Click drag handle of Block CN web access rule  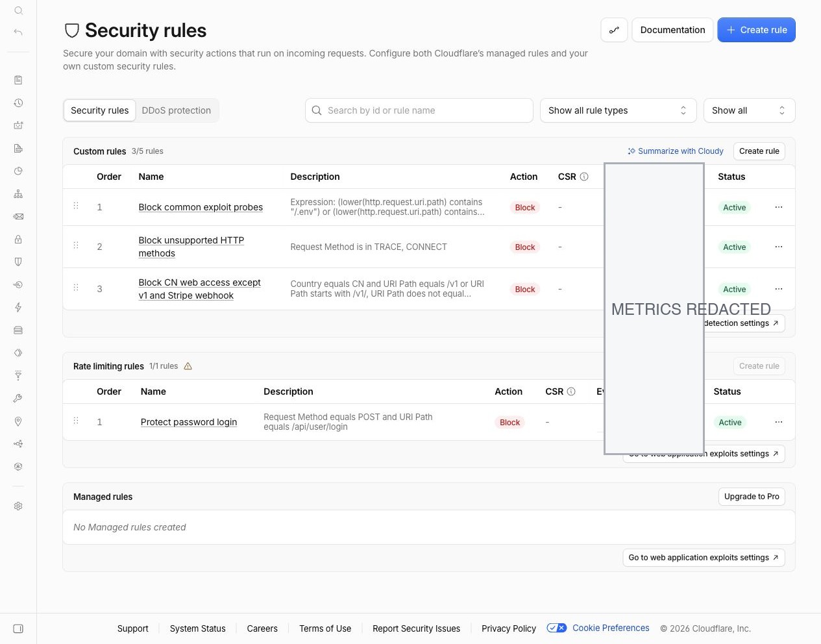point(76,288)
